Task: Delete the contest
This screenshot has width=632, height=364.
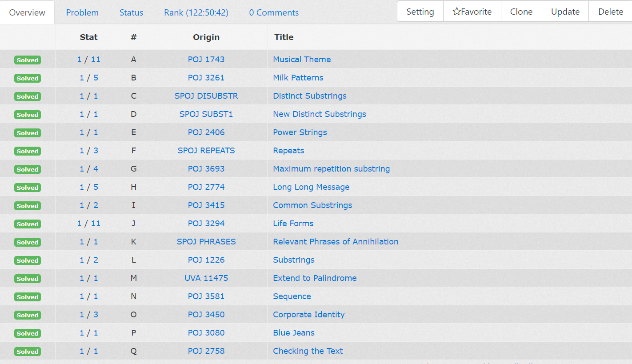Action: click(x=611, y=12)
